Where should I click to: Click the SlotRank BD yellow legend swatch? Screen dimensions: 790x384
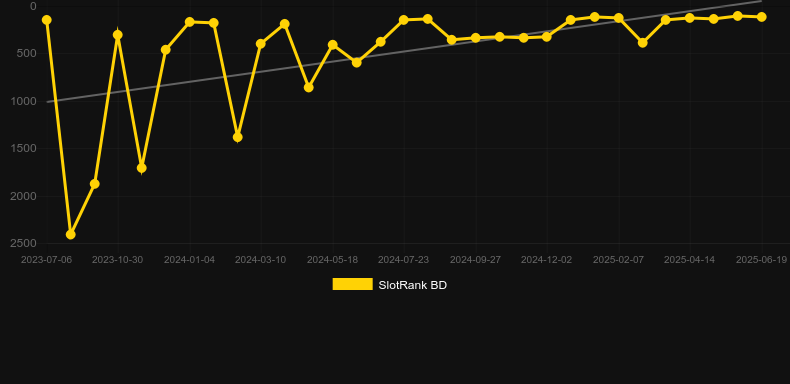(x=353, y=284)
